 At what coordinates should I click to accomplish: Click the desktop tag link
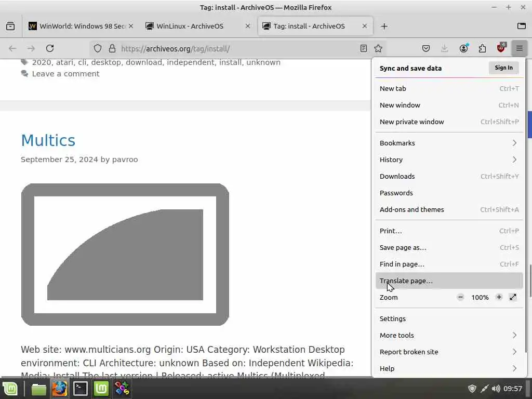point(106,62)
